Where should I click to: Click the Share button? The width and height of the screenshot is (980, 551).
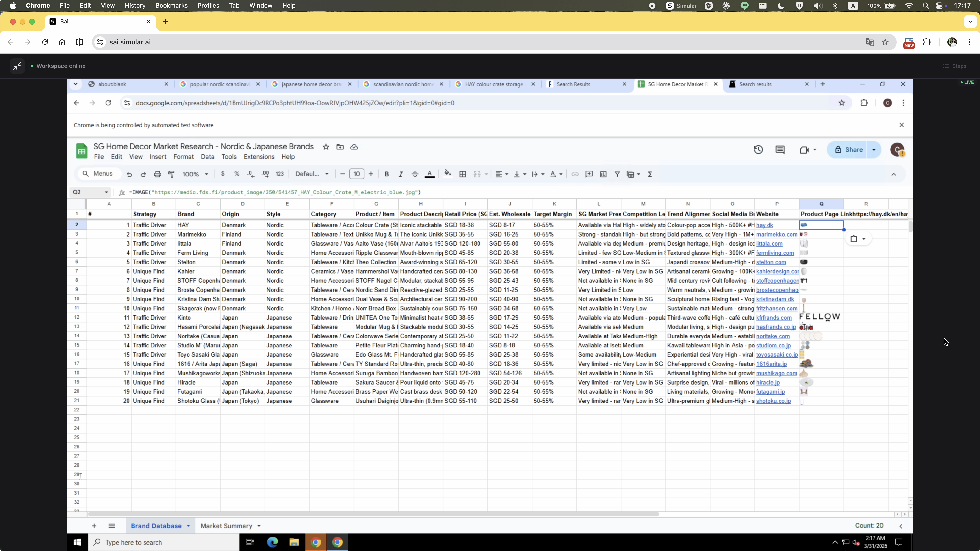852,149
